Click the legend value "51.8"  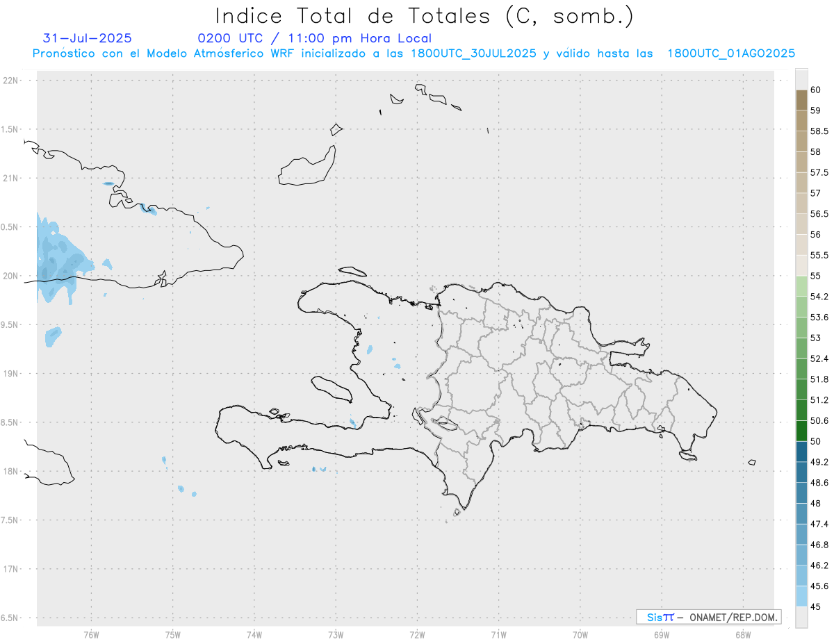coord(819,379)
